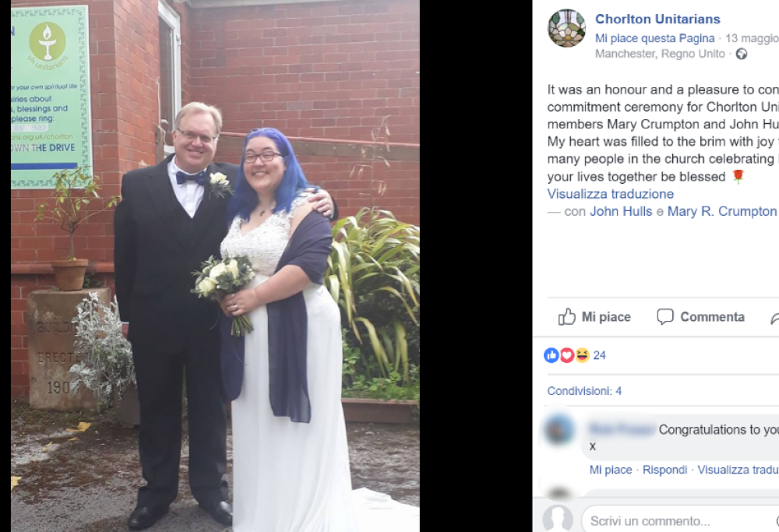
Task: Open the Chorlton Unitarians profile picture
Action: pyautogui.click(x=566, y=28)
